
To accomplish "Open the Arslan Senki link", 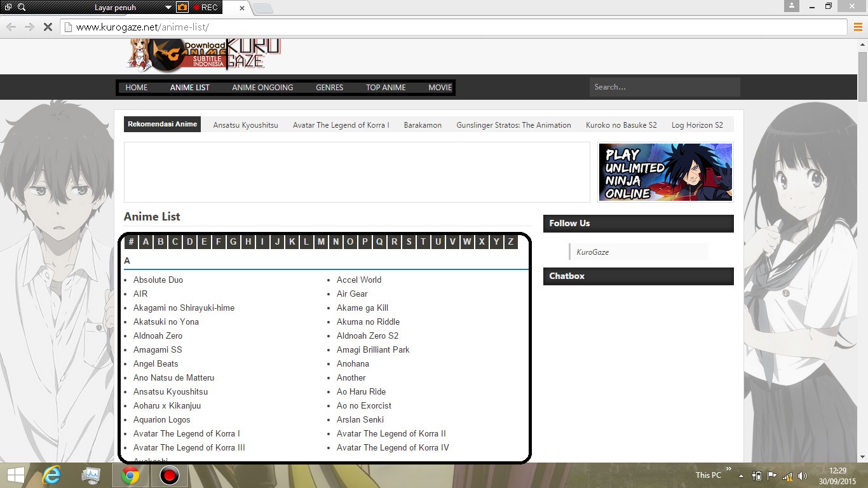I will (x=360, y=419).
